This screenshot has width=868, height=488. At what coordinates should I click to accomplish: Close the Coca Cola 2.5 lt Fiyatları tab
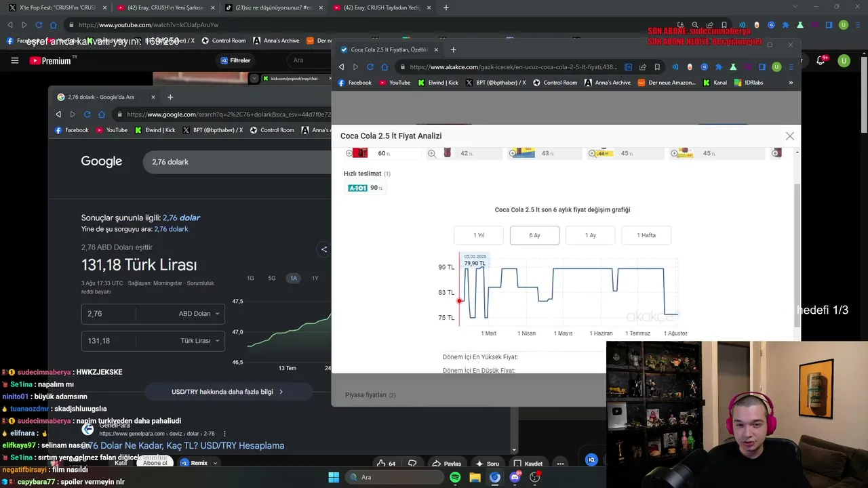[x=436, y=49]
